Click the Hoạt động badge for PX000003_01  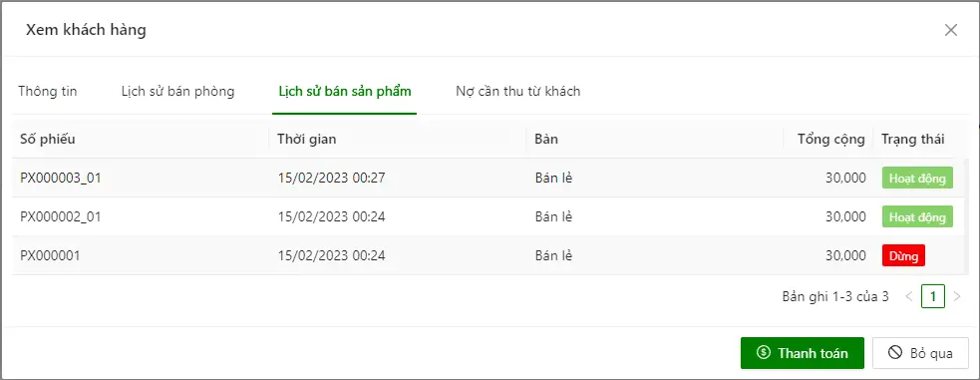[917, 179]
